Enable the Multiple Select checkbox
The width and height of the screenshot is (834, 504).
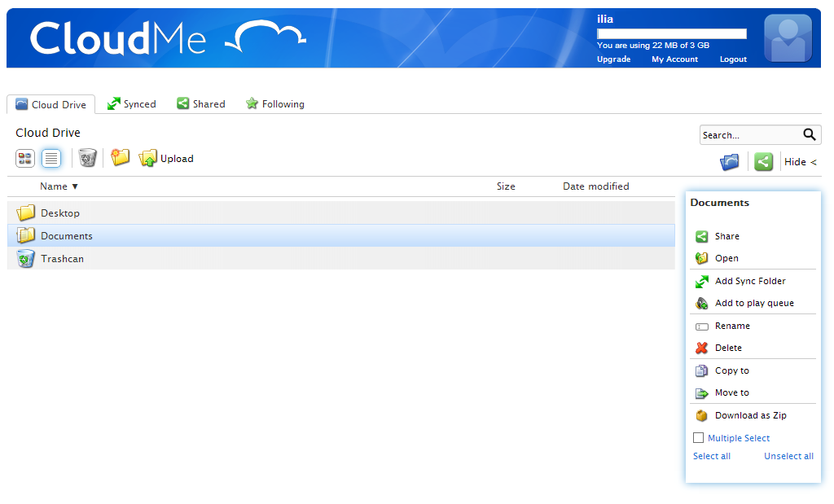coord(698,437)
